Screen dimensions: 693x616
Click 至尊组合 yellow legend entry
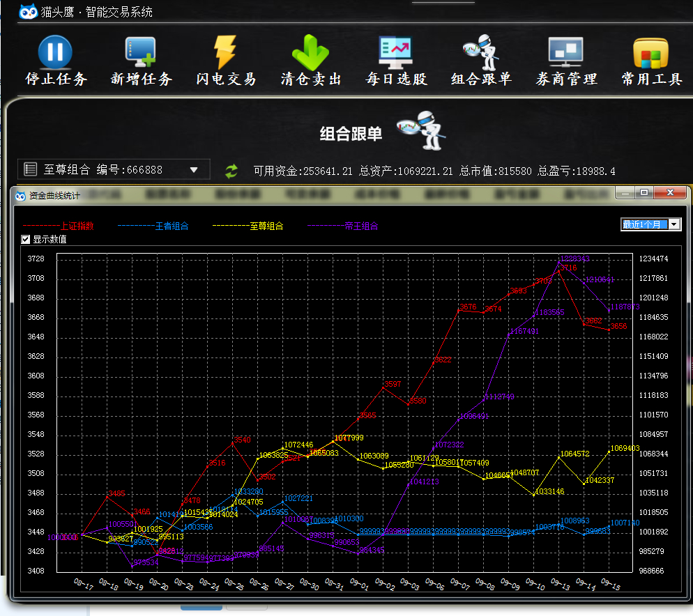point(248,226)
